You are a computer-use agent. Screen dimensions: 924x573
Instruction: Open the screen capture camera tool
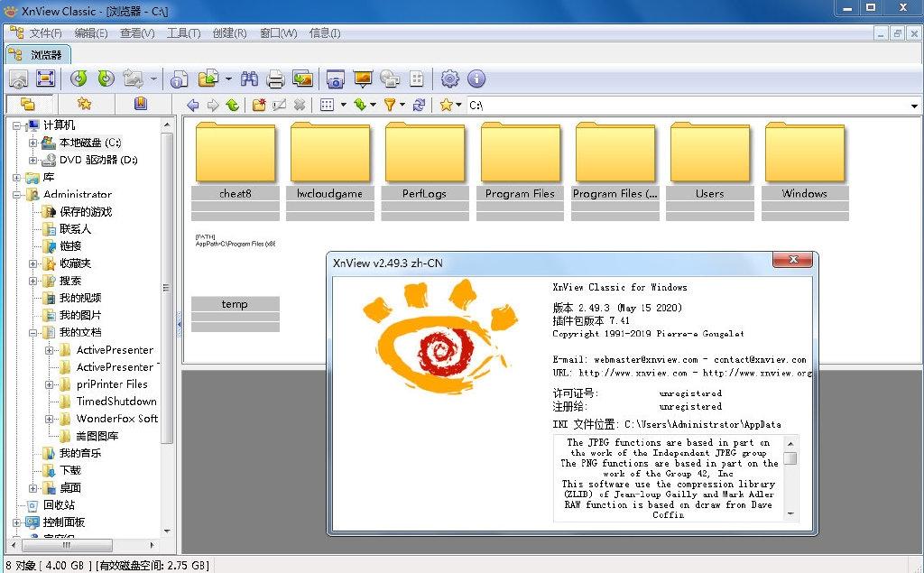tap(336, 79)
